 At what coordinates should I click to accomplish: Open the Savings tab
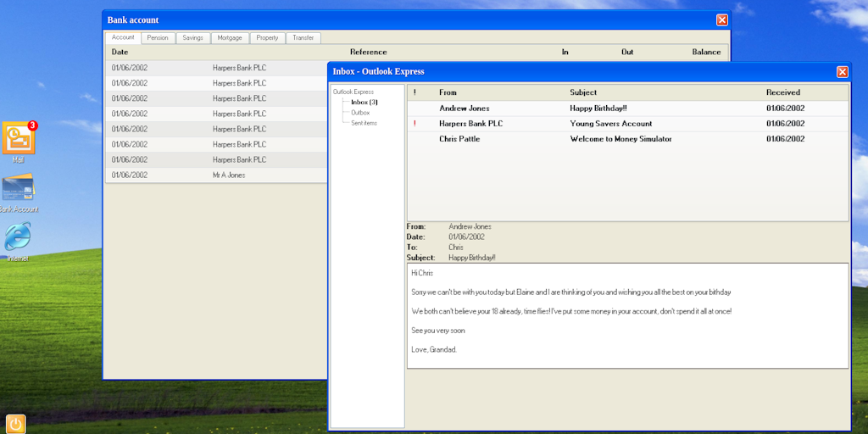point(193,37)
